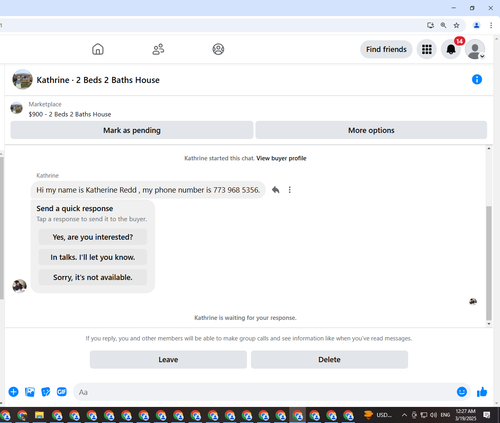Image resolution: width=500 pixels, height=423 pixels.
Task: Open the account profile menu avatar
Action: tap(475, 49)
